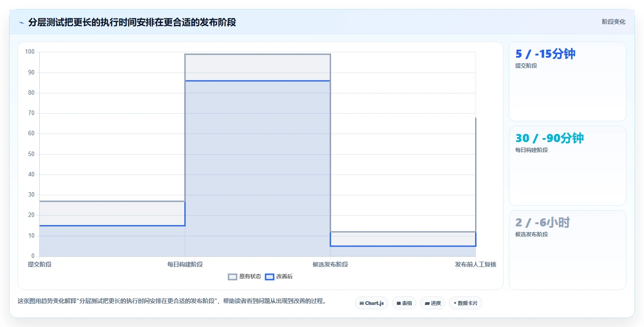The width and height of the screenshot is (644, 327).
Task: Select the 进度 tag
Action: 433,303
